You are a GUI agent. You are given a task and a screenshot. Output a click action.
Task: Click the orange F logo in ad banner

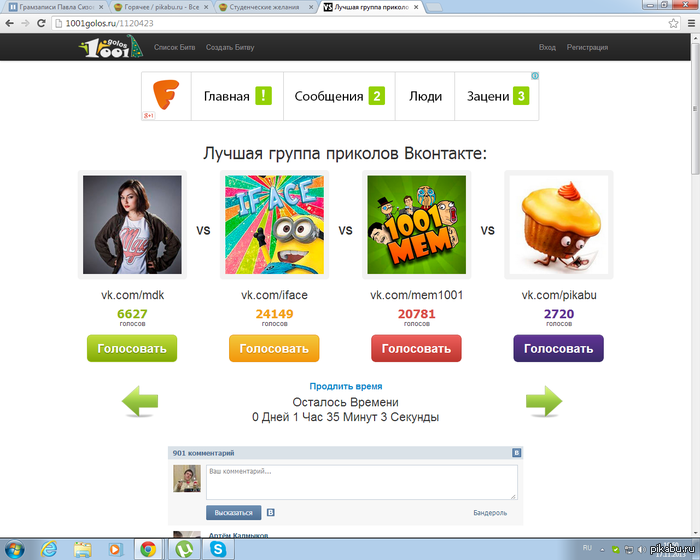point(166,94)
